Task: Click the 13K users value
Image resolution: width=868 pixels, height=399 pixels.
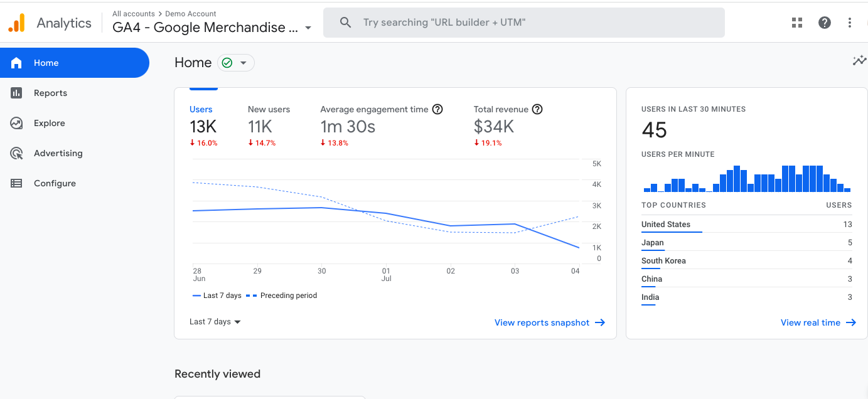Action: (x=203, y=127)
